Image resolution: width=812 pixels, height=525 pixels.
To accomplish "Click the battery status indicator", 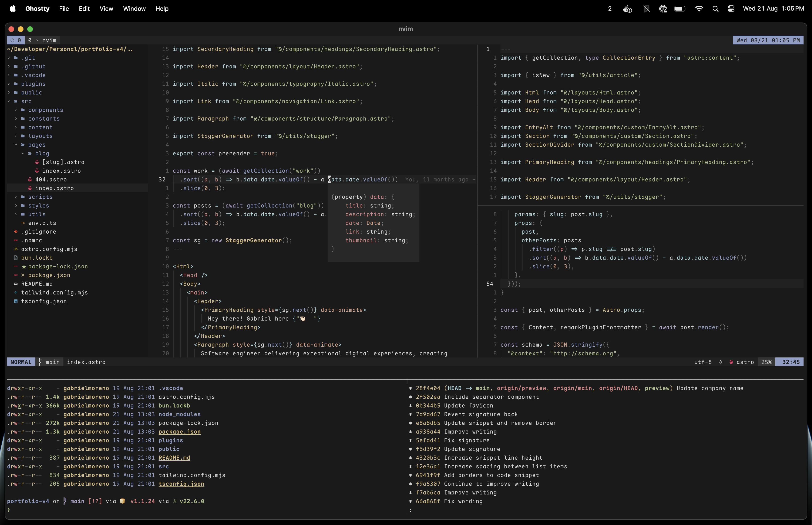I will (680, 9).
